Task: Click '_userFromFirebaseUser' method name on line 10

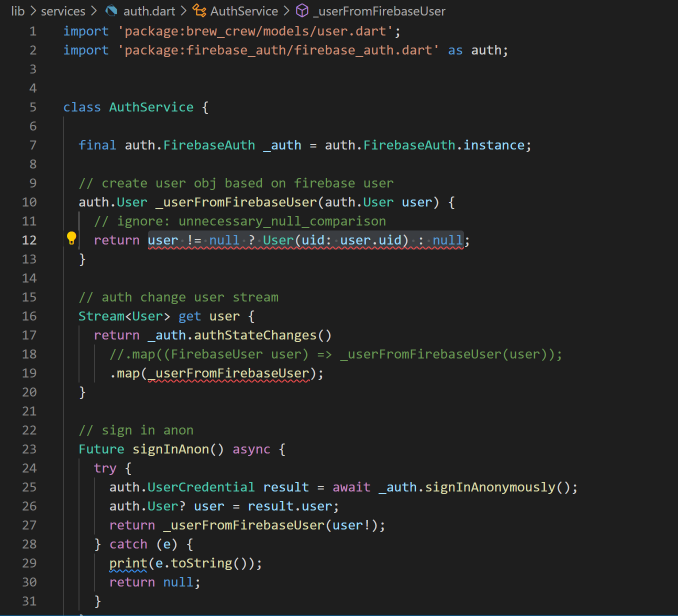Action: point(236,202)
